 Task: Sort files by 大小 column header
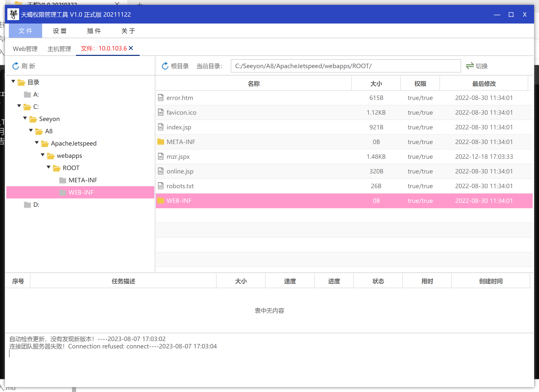pos(376,84)
